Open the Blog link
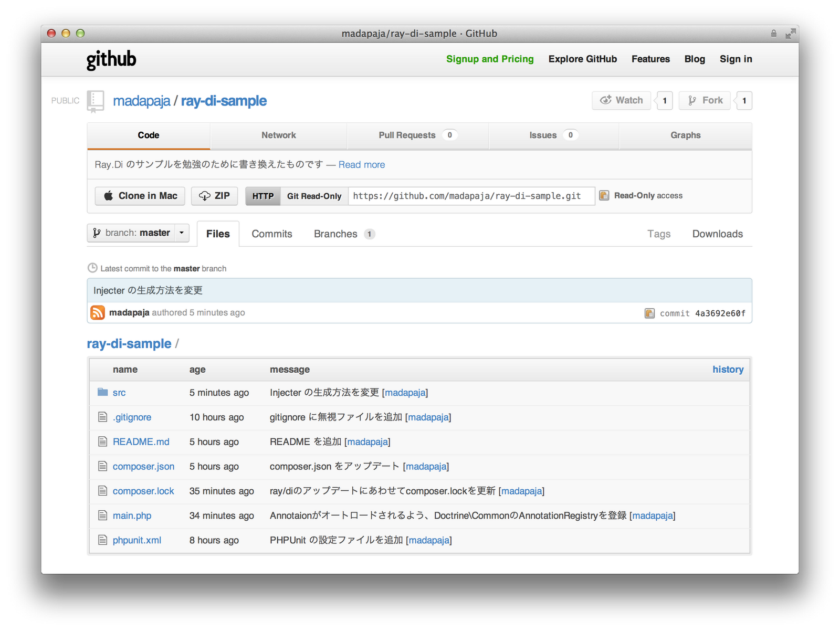 695,59
